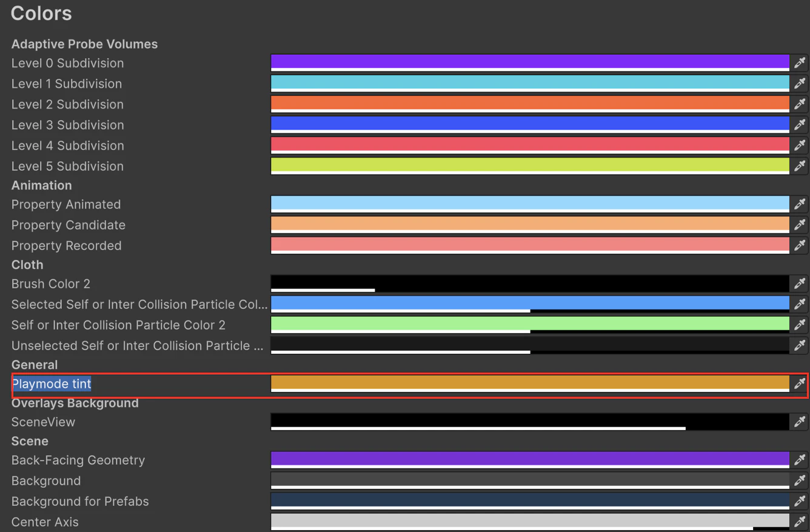The width and height of the screenshot is (810, 532).
Task: Click the Center Axis eyedropper
Action: click(x=800, y=522)
